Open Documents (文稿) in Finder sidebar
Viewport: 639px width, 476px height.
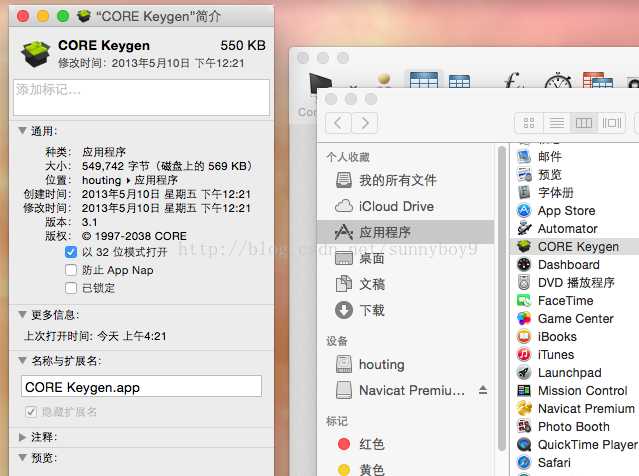click(405, 284)
